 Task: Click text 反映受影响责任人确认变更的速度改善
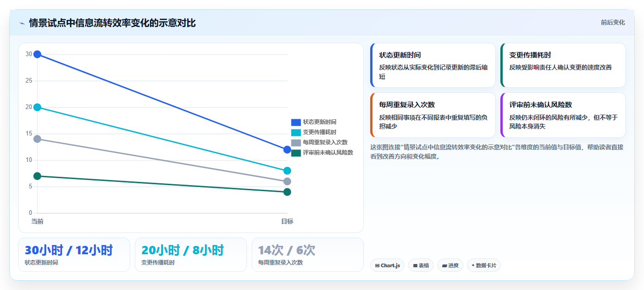click(561, 67)
